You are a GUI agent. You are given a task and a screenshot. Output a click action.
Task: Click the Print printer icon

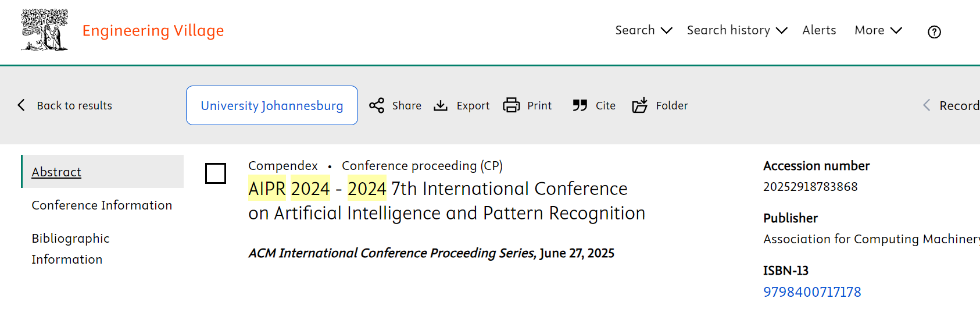pos(512,105)
